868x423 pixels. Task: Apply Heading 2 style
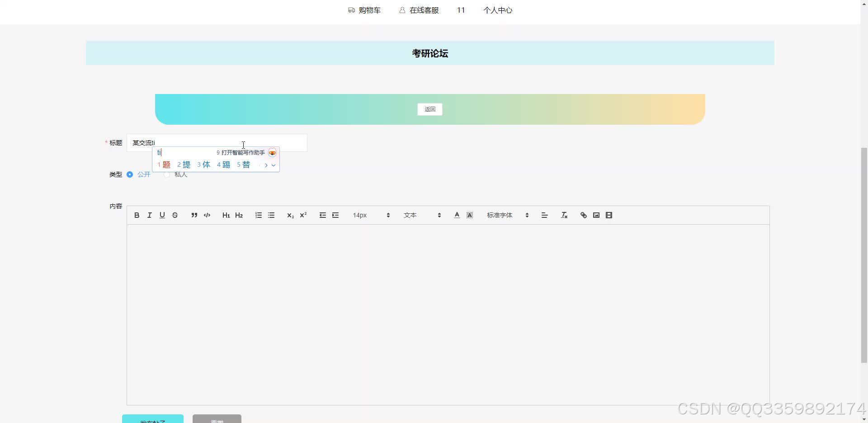click(239, 215)
